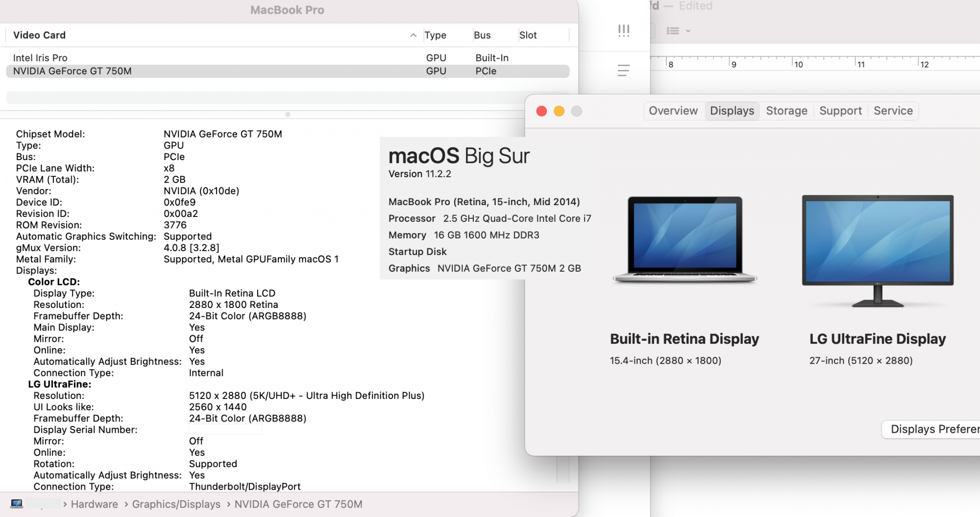The image size is (980, 517).
Task: Click "MacBook Pro (Retina, 15-inch, Mid 2014)"
Action: coord(484,202)
